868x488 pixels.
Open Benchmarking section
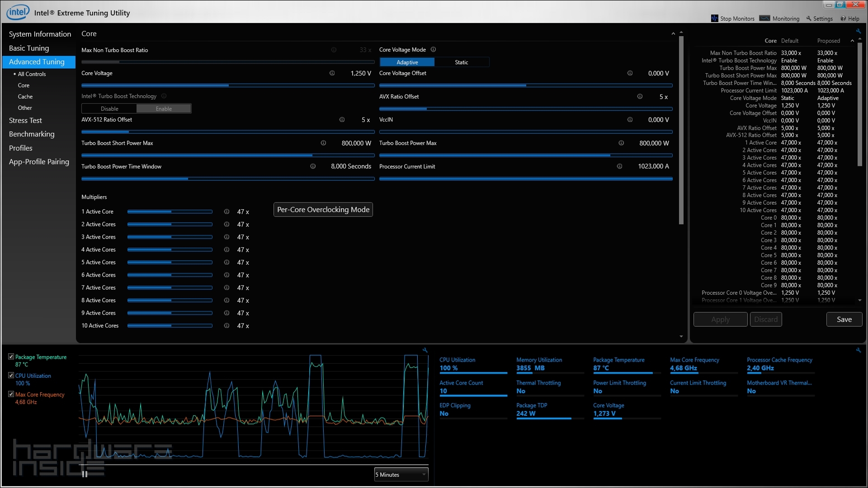[x=32, y=134]
